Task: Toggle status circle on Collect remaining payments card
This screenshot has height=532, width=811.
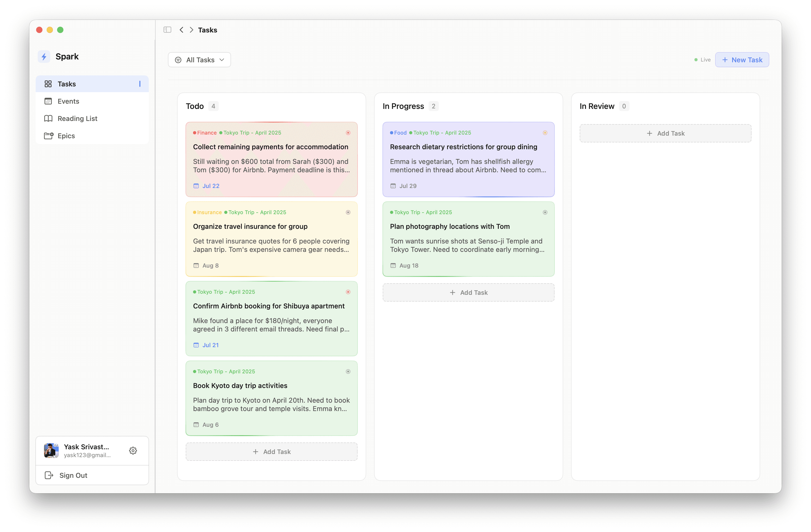Action: click(348, 133)
